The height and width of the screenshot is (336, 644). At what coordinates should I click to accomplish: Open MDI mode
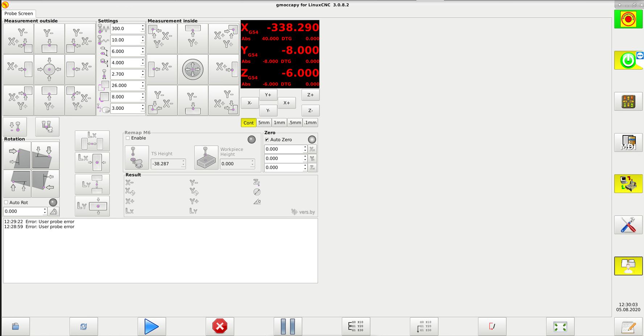coord(628,143)
